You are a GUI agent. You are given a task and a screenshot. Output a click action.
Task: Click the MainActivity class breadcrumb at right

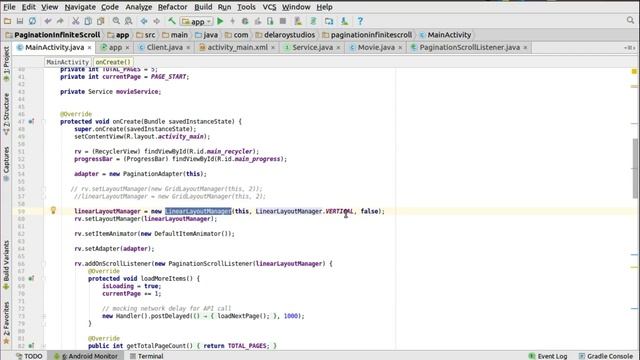(445, 35)
